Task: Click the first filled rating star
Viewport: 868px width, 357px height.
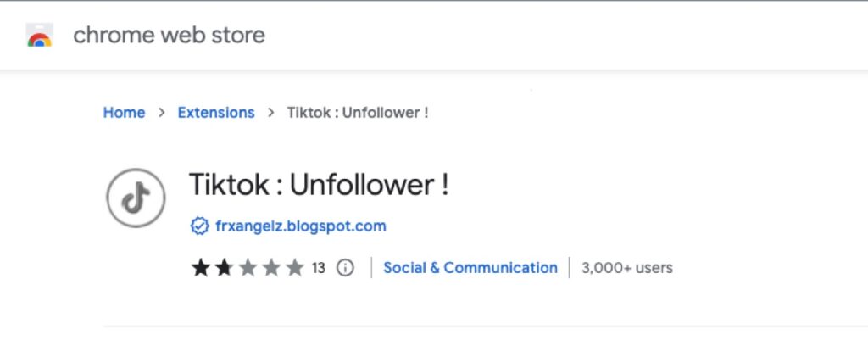Action: (x=200, y=268)
